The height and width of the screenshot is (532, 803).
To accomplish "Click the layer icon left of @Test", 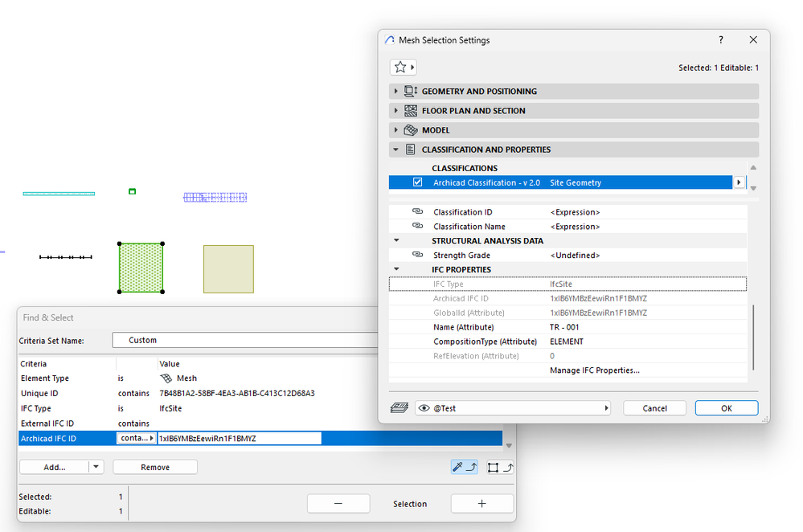I will pyautogui.click(x=399, y=407).
